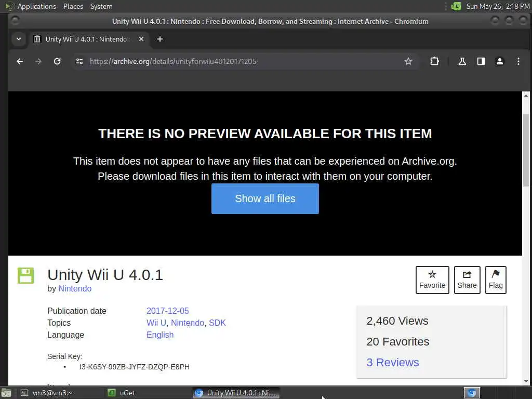Click the show desktop icon in bottom panel
This screenshot has height=399, width=532.
click(6, 393)
